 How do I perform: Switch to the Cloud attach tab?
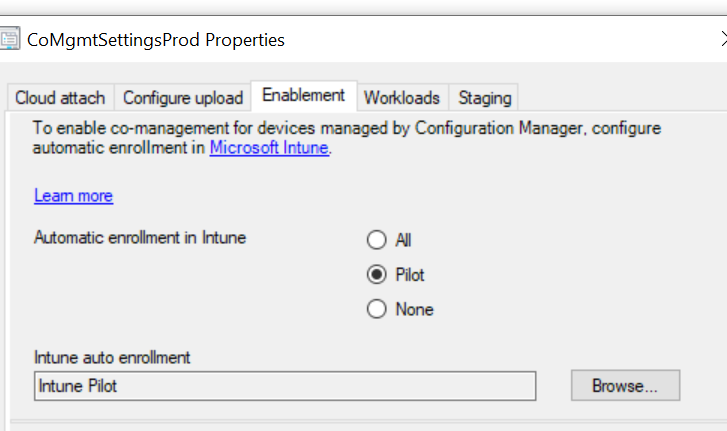click(59, 98)
